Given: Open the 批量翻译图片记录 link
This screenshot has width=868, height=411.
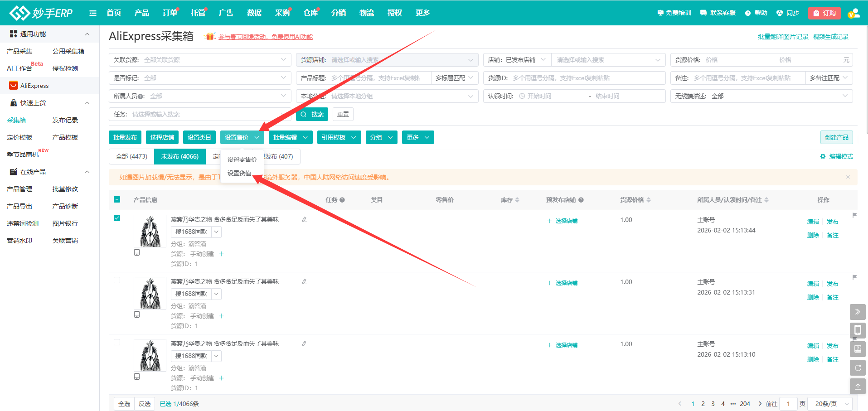Looking at the screenshot, I should click(783, 37).
